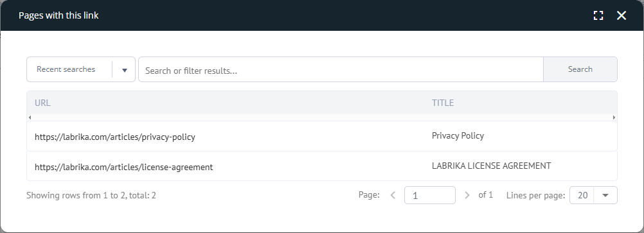Click the Search button

tap(580, 69)
